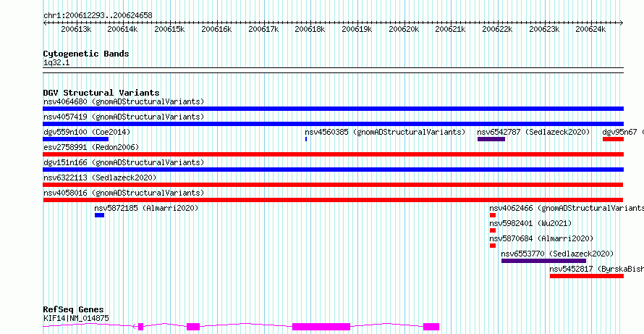Open the nsv4062466 variant label
644x334 pixels.
567,208
